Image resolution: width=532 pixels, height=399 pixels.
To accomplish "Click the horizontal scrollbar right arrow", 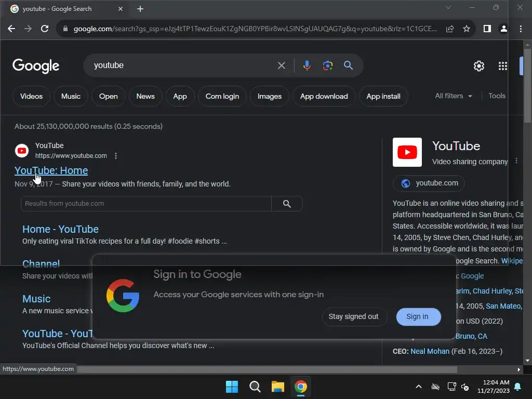I will tap(518, 369).
